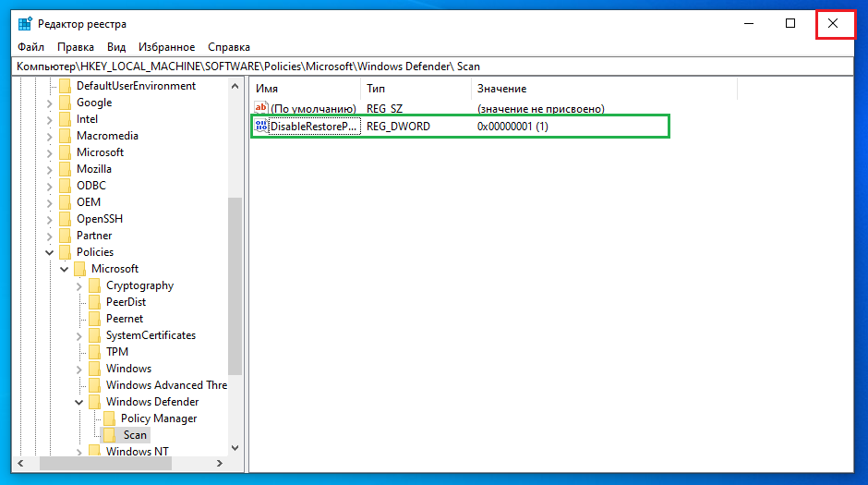This screenshot has height=485, width=868.
Task: Open the Избранное menu
Action: [x=166, y=47]
